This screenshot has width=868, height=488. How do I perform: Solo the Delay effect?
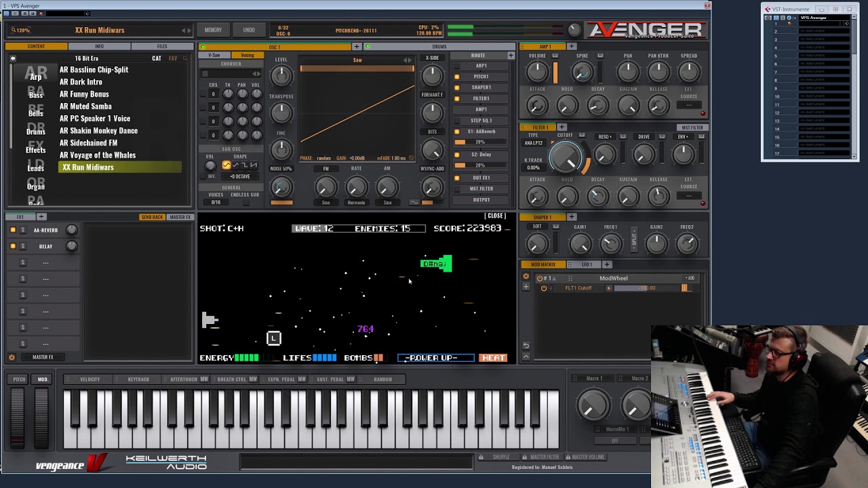22,246
